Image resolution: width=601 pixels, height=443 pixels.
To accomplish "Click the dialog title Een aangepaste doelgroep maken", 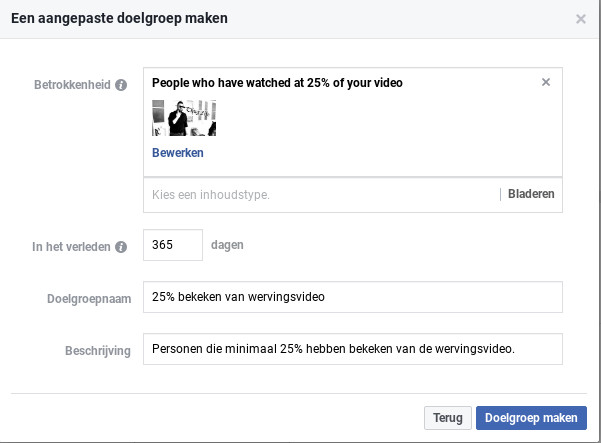I will point(119,18).
